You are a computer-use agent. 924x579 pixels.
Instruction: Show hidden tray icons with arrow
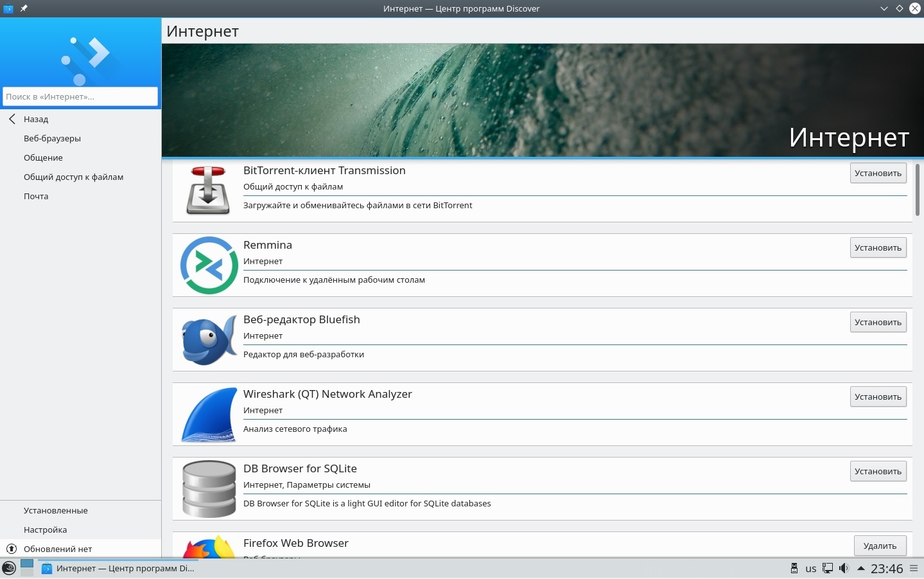861,568
